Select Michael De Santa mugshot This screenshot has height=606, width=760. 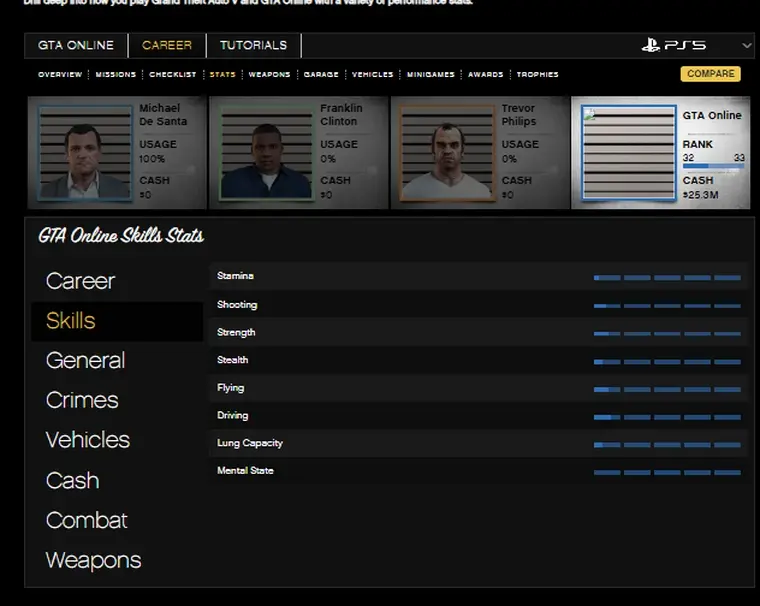pyautogui.click(x=85, y=153)
